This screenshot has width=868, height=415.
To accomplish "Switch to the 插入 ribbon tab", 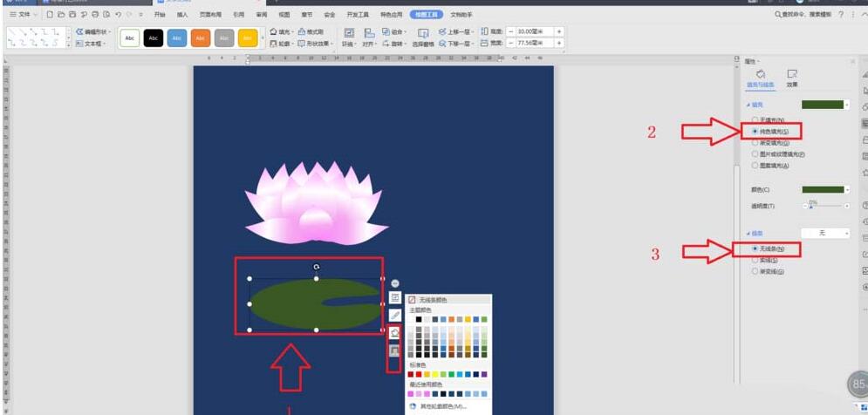I will [x=181, y=15].
